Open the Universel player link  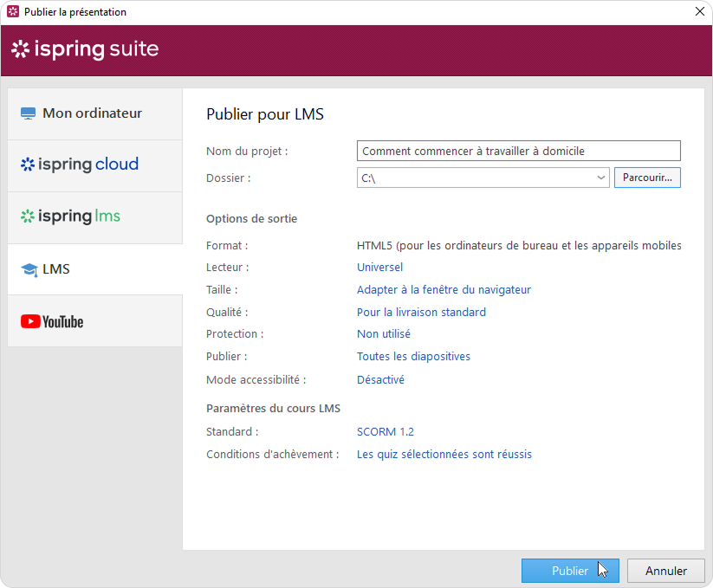click(379, 268)
